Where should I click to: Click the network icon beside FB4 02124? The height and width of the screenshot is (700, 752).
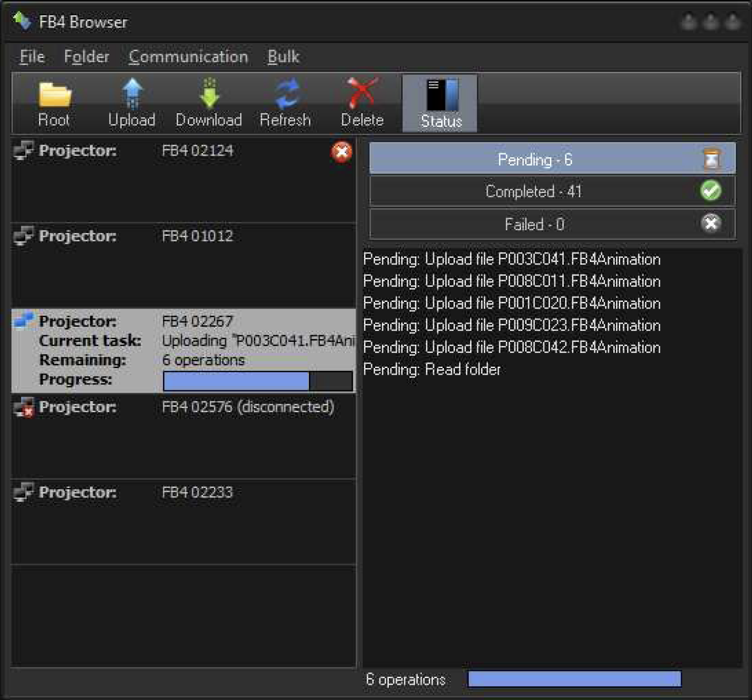coord(24,150)
